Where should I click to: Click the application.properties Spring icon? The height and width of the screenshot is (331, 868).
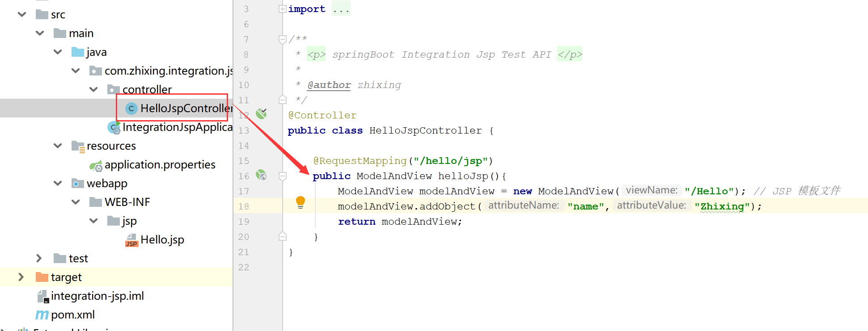point(96,166)
